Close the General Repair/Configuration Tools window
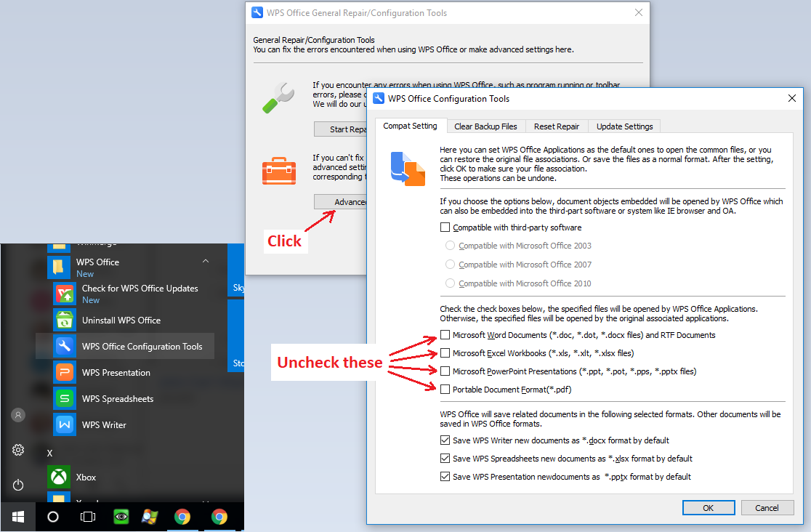The image size is (811, 532). point(639,12)
